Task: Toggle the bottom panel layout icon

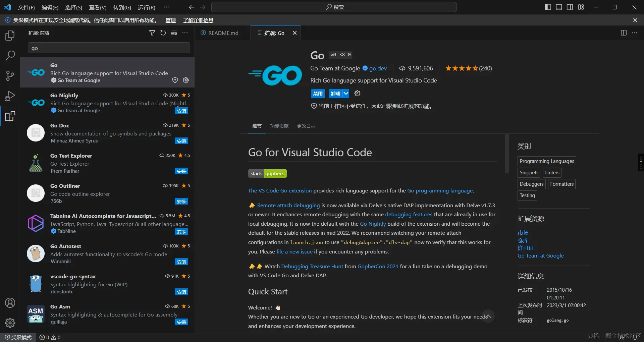Action: [559, 7]
